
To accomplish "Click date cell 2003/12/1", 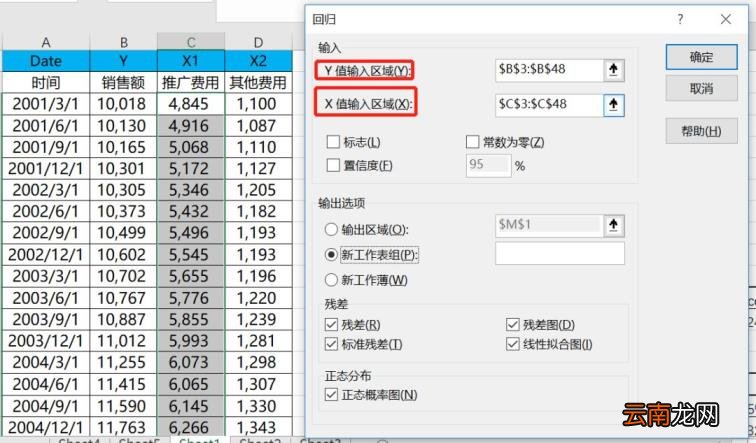I will coord(46,341).
